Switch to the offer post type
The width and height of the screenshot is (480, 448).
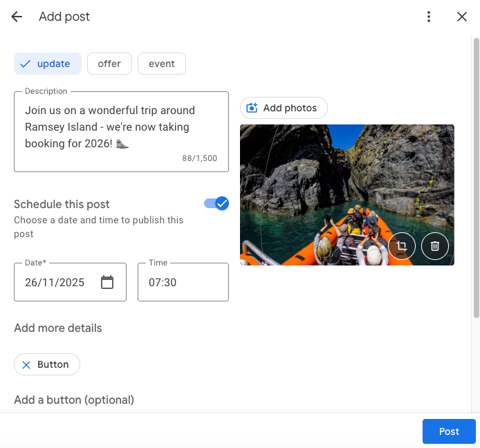pyautogui.click(x=109, y=64)
